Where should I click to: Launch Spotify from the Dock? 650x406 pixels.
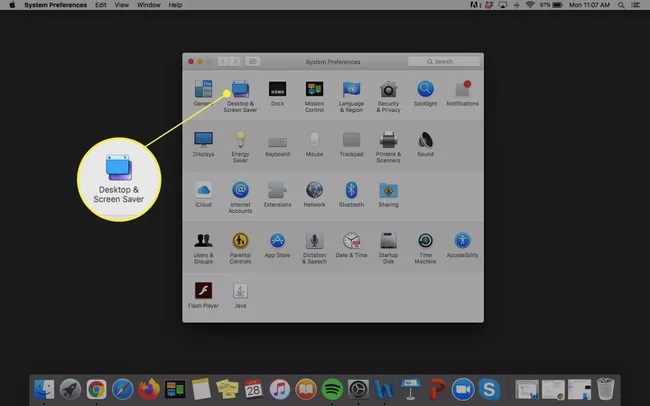pos(332,389)
